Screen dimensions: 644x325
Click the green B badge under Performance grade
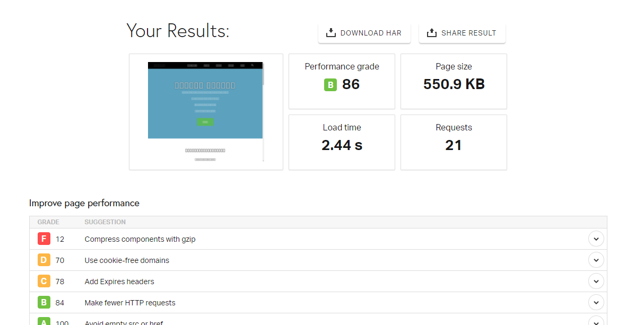(x=330, y=85)
